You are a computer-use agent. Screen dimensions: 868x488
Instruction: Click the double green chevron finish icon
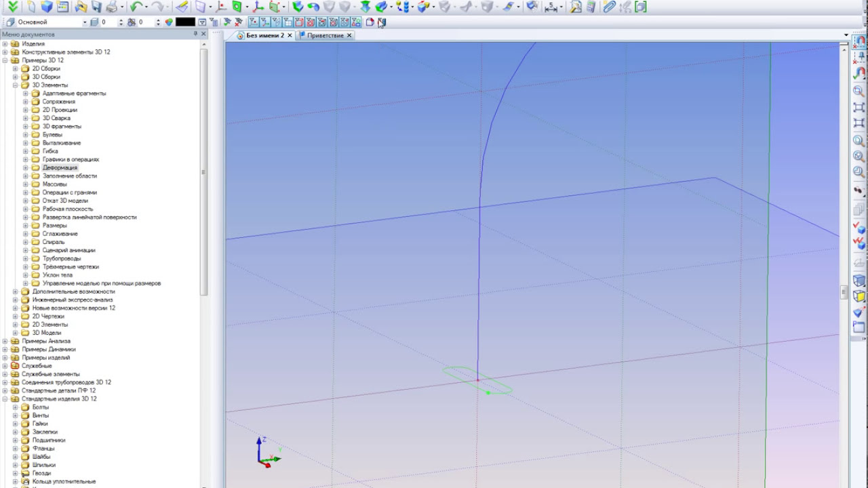[x=13, y=7]
